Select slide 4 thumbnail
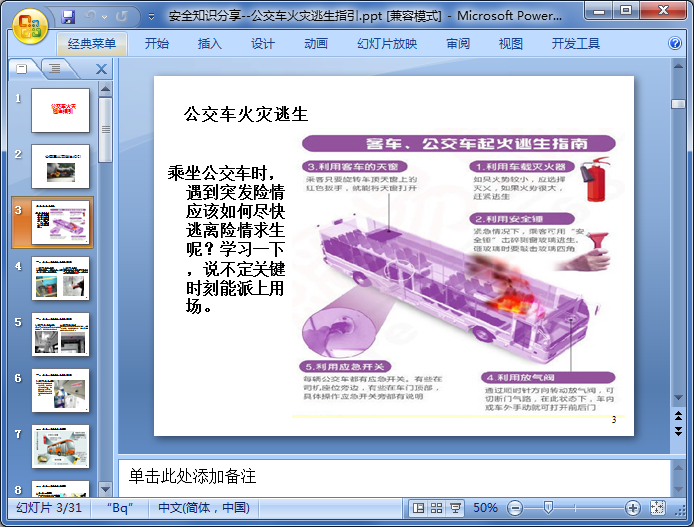 point(60,278)
